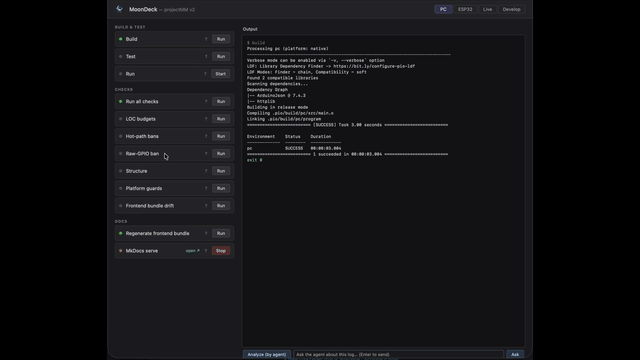Show help for Regenerate frontend bundle
The width and height of the screenshot is (640, 360).
(206, 233)
